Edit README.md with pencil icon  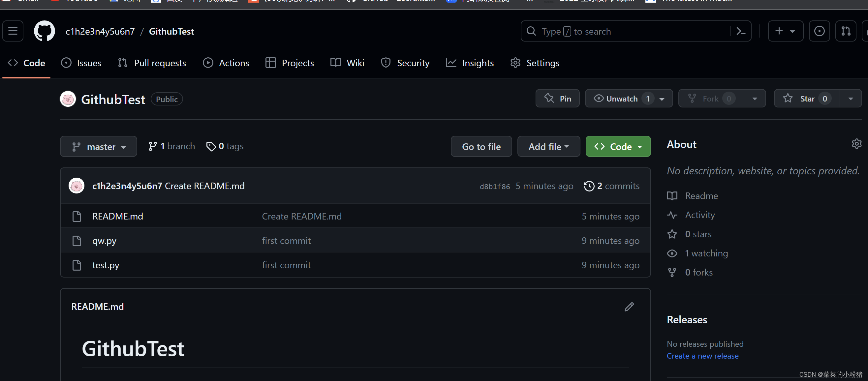(x=629, y=307)
